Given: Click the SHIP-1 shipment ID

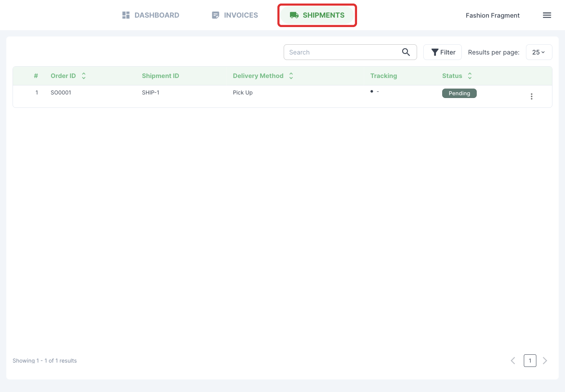Looking at the screenshot, I should coord(151,93).
